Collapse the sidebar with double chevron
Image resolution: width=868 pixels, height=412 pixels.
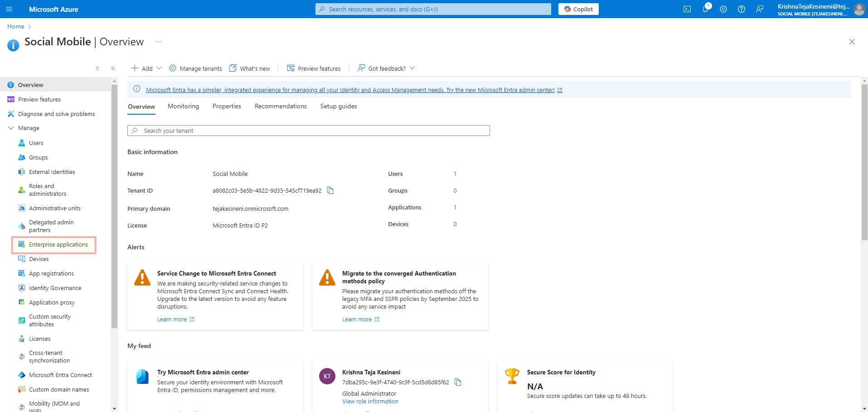click(x=113, y=68)
